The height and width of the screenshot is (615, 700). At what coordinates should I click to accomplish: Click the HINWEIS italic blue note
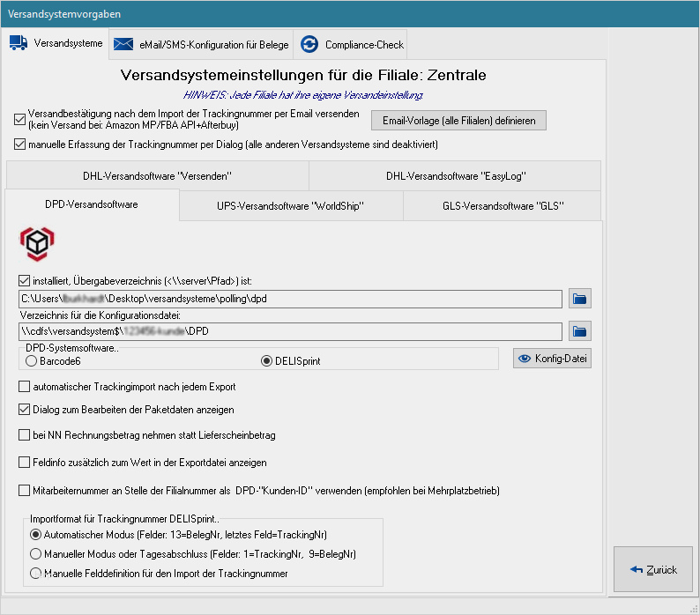point(302,95)
